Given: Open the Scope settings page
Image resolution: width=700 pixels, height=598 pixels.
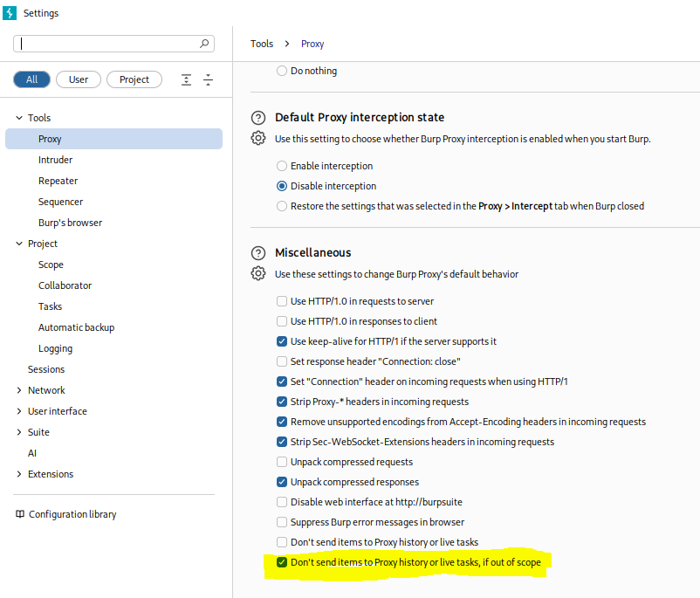Looking at the screenshot, I should [51, 265].
